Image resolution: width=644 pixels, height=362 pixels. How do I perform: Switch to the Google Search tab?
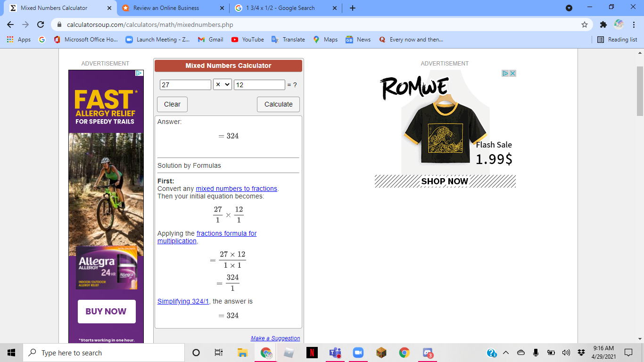280,8
